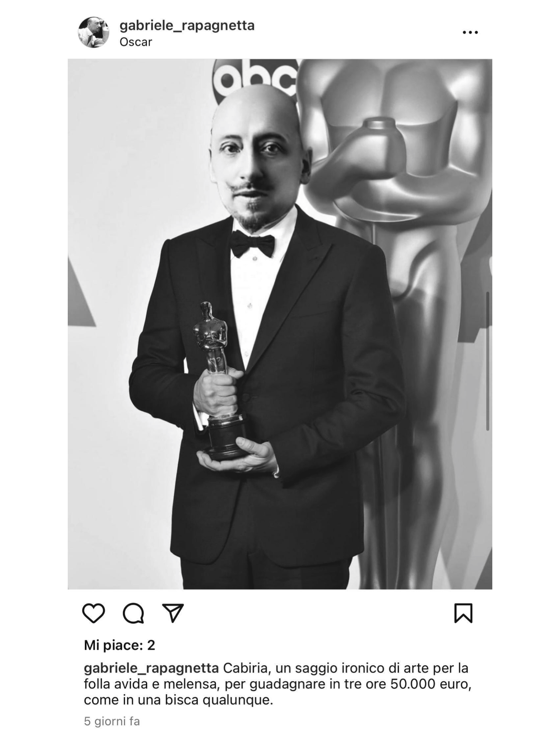This screenshot has height=729, width=560.
Task: Open gabriele_rapagnetta profile from the header username
Action: (187, 25)
